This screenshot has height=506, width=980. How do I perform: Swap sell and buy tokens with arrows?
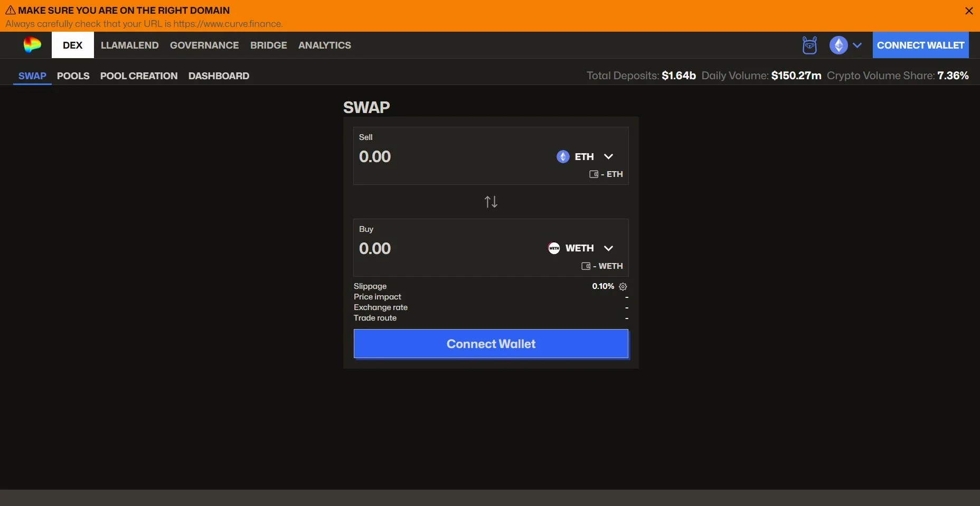(x=491, y=202)
